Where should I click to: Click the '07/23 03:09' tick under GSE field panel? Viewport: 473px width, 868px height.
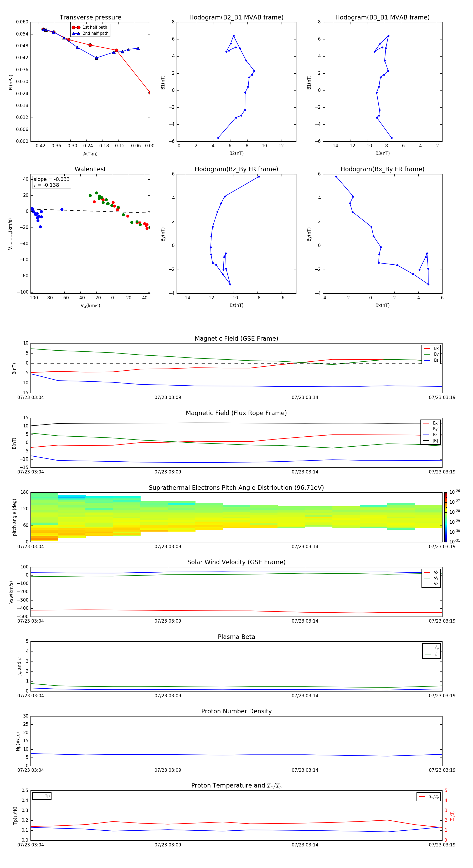pos(168,398)
